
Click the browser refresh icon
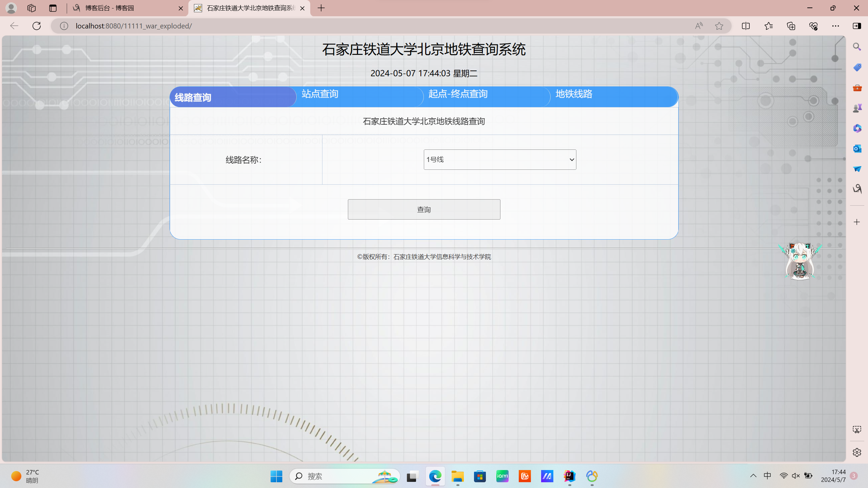pos(37,26)
